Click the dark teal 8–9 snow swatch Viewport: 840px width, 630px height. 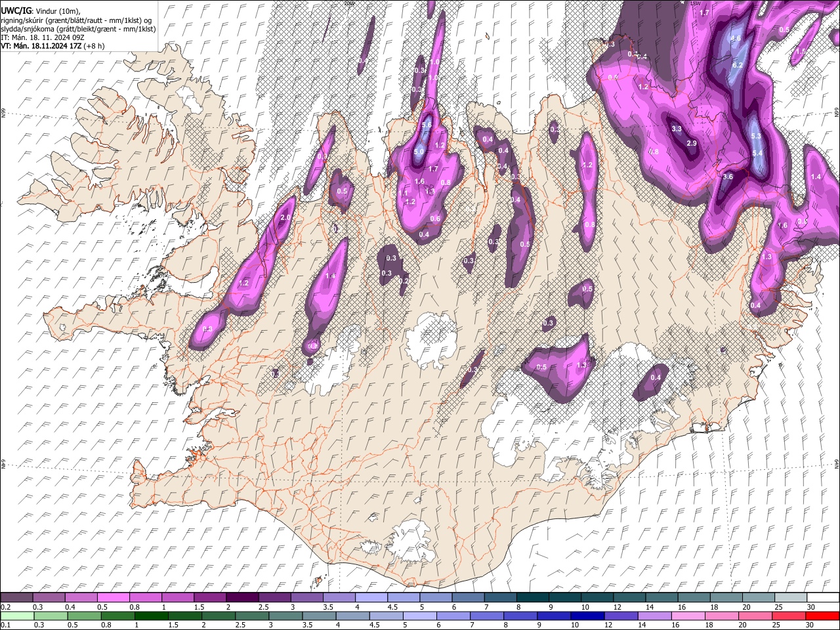click(x=533, y=598)
